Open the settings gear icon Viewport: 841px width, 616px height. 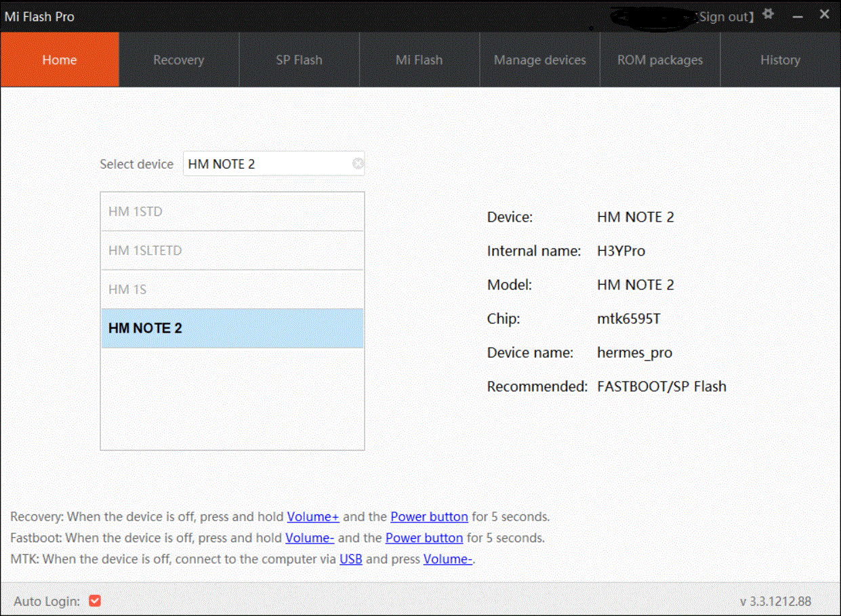pyautogui.click(x=768, y=14)
